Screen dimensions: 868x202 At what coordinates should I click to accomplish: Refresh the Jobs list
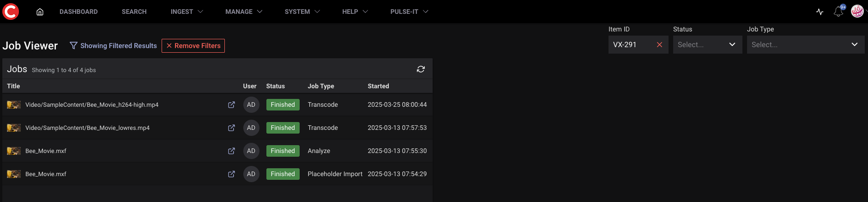[x=421, y=69]
